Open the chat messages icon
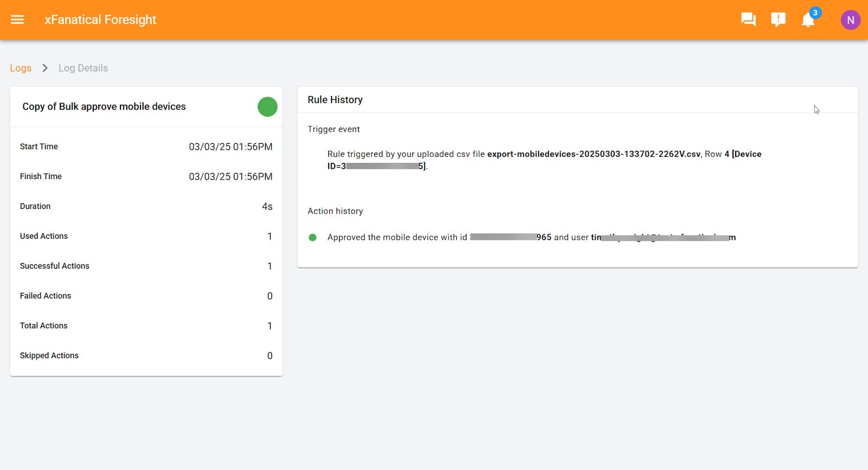868x470 pixels. (748, 20)
